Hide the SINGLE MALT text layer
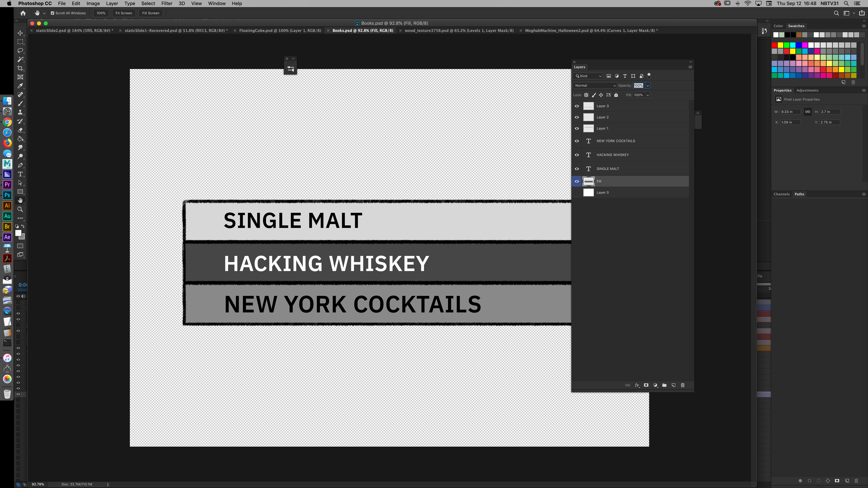The image size is (868, 488). click(x=577, y=169)
